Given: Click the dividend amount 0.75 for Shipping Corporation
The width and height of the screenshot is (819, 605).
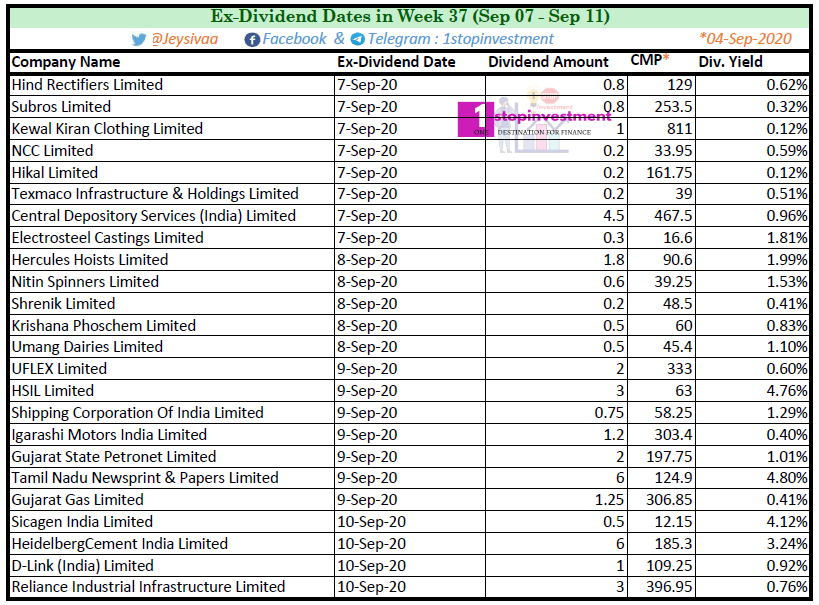Looking at the screenshot, I should (609, 413).
